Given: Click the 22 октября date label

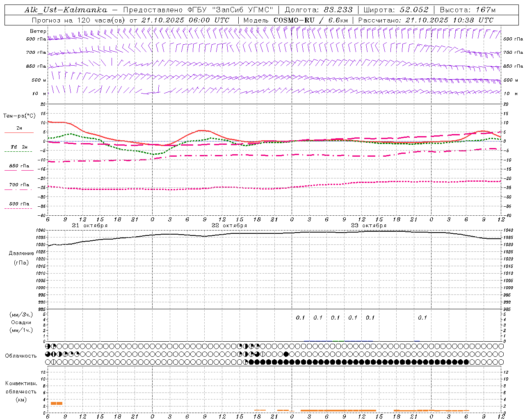Looking at the screenshot, I should click(x=229, y=226).
